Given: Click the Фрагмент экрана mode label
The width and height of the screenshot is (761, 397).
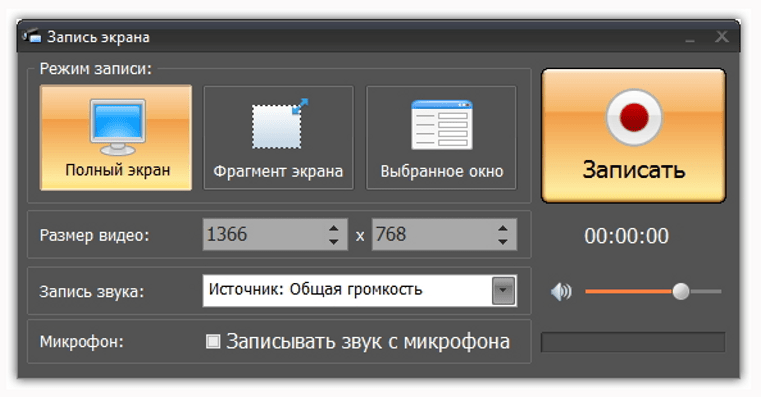Looking at the screenshot, I should click(278, 171).
